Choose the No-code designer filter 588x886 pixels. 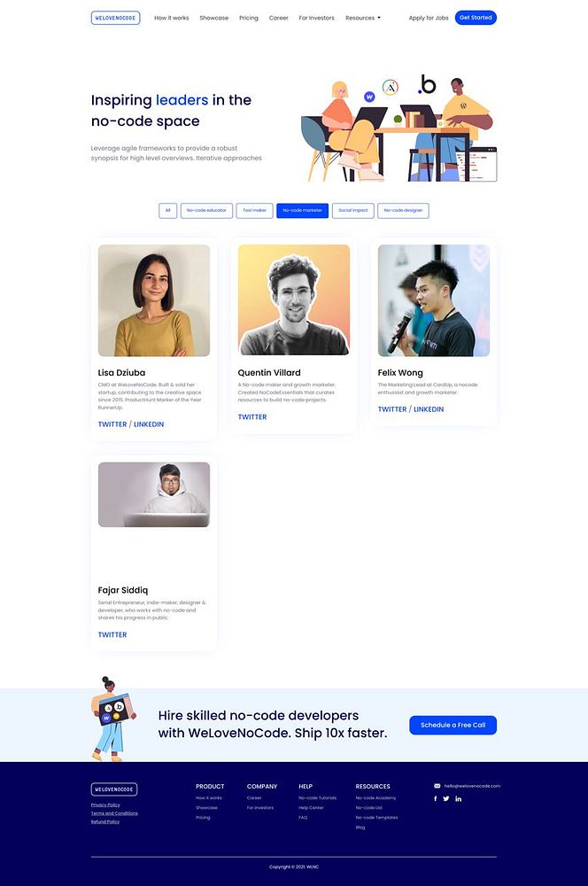point(403,210)
